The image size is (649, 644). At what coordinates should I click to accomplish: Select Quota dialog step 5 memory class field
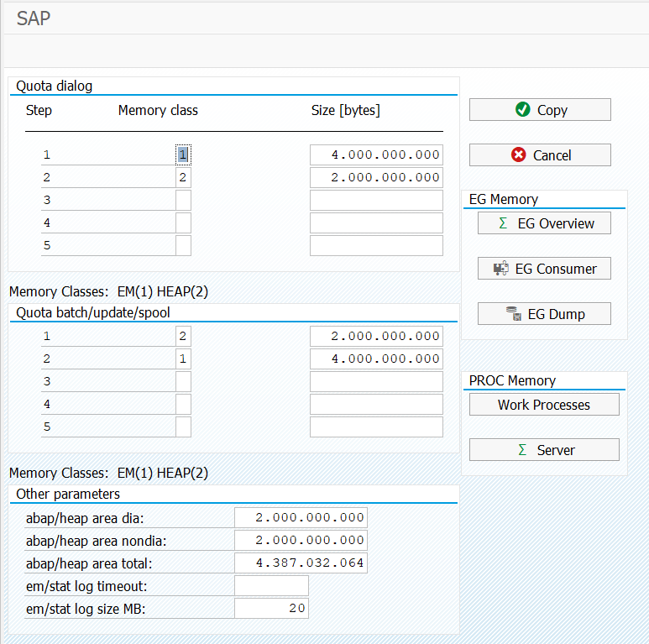pos(183,245)
